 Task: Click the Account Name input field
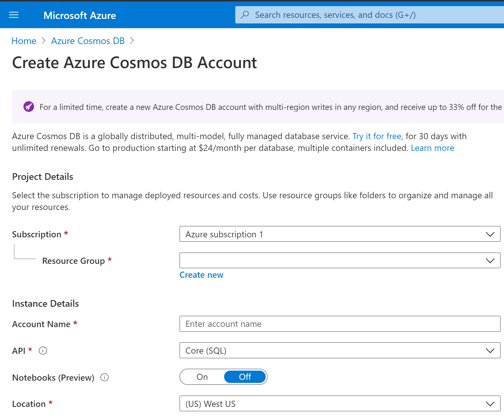point(340,324)
